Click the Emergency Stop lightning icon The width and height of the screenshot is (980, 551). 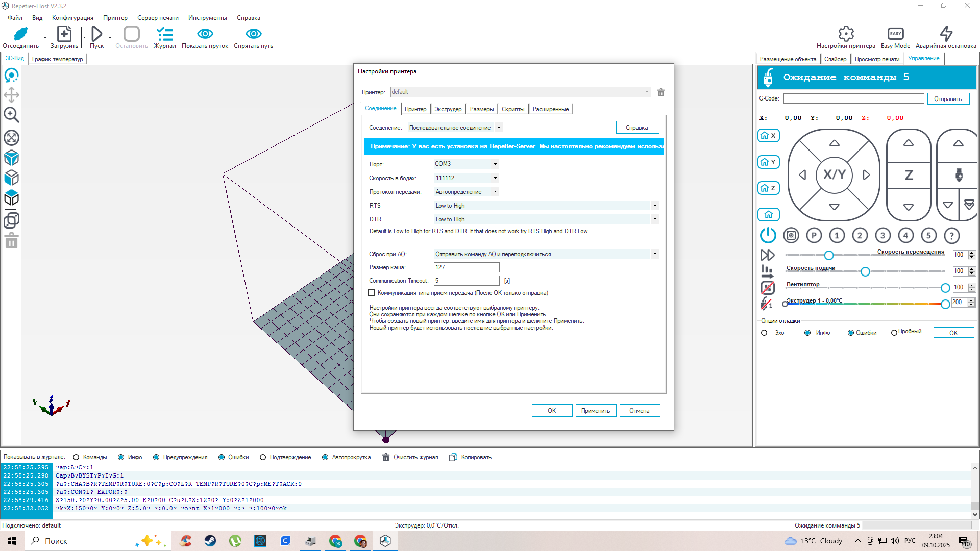[946, 34]
